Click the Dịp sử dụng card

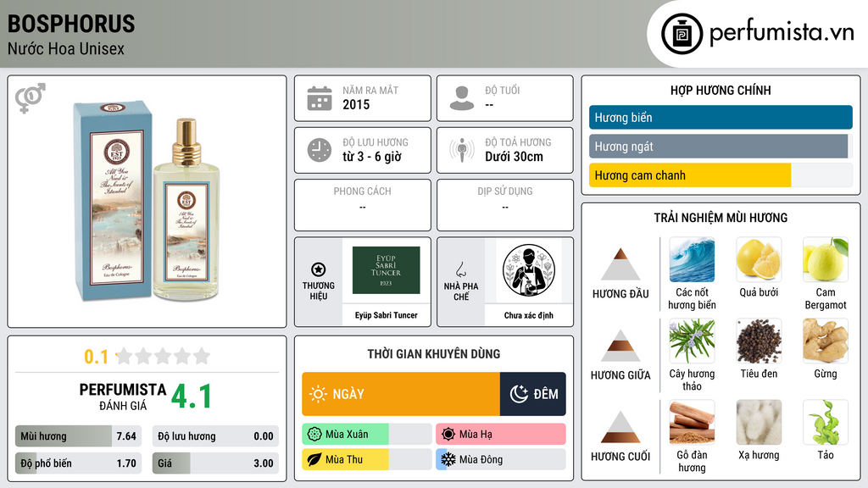click(505, 205)
